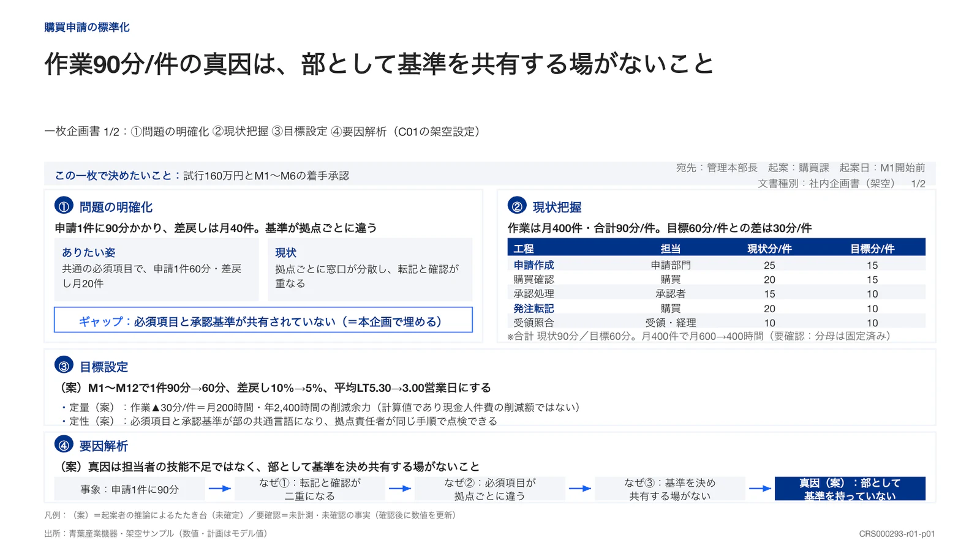Click the table header "工程"
980x551 pixels.
pos(524,249)
